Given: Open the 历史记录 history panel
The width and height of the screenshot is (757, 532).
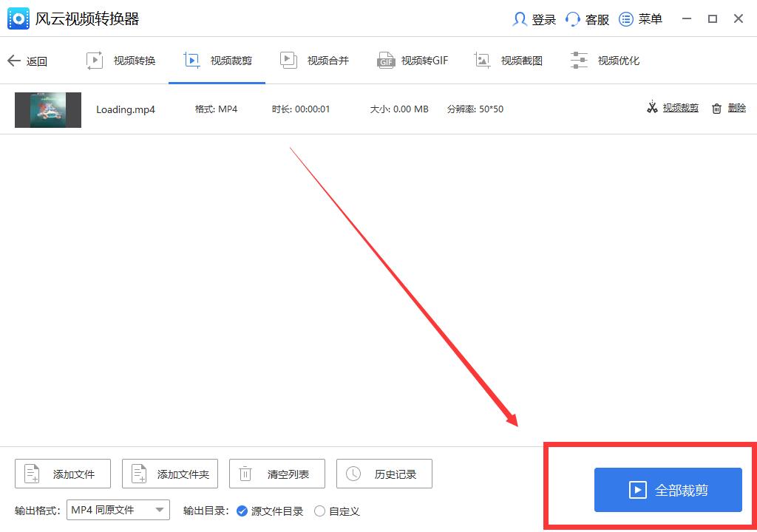Looking at the screenshot, I should (x=384, y=474).
